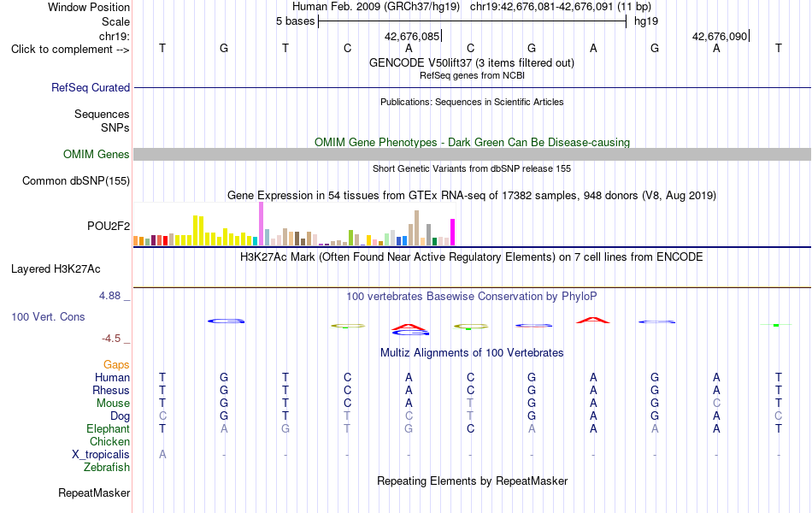Click the GENCODE V50lift37 track title
Viewport: 812px width, 513px height.
(x=471, y=62)
